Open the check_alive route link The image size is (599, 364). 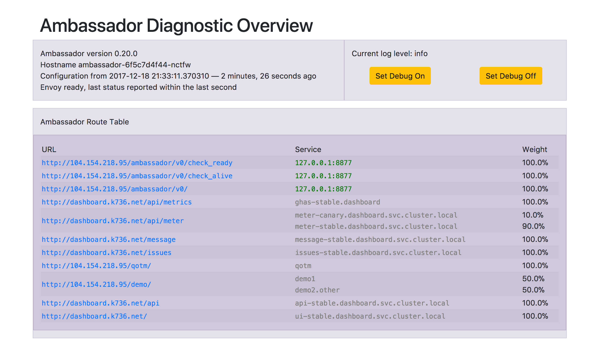(137, 176)
